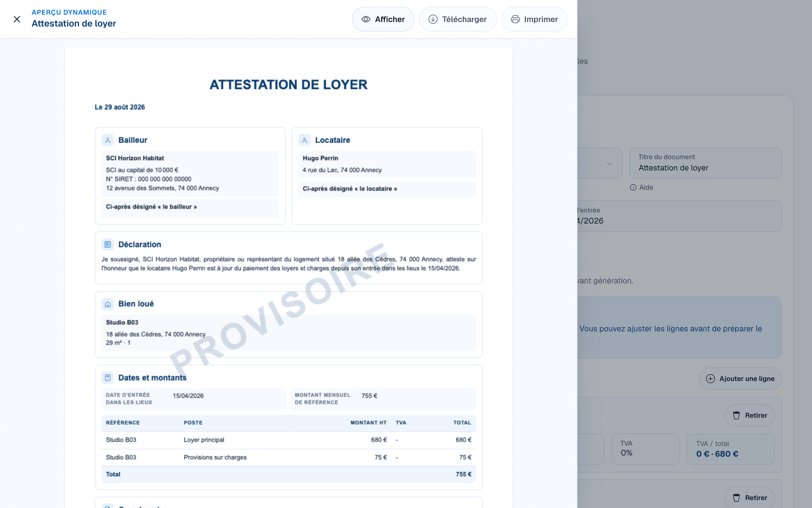
Task: Click the 'Attestation de loyer' panel title
Action: [74, 23]
